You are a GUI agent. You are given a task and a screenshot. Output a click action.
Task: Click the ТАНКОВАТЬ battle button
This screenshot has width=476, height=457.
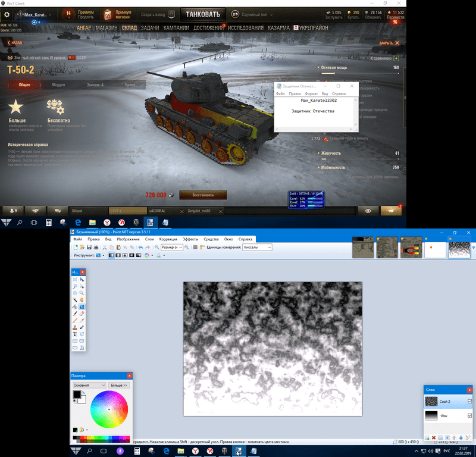[203, 14]
